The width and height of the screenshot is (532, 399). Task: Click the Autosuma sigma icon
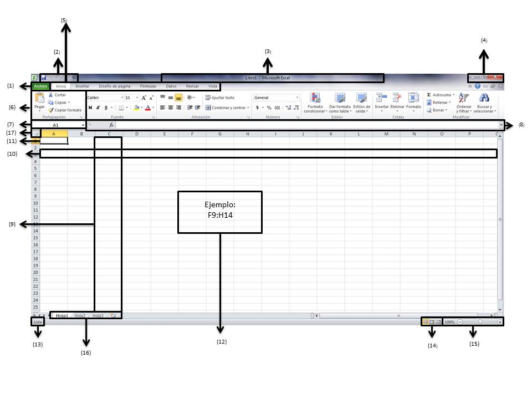(x=428, y=95)
